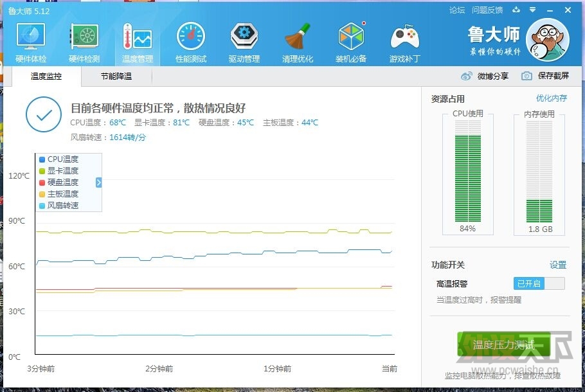This screenshot has width=585, height=392.
Task: Click the Weibo share icon
Action: 466,76
